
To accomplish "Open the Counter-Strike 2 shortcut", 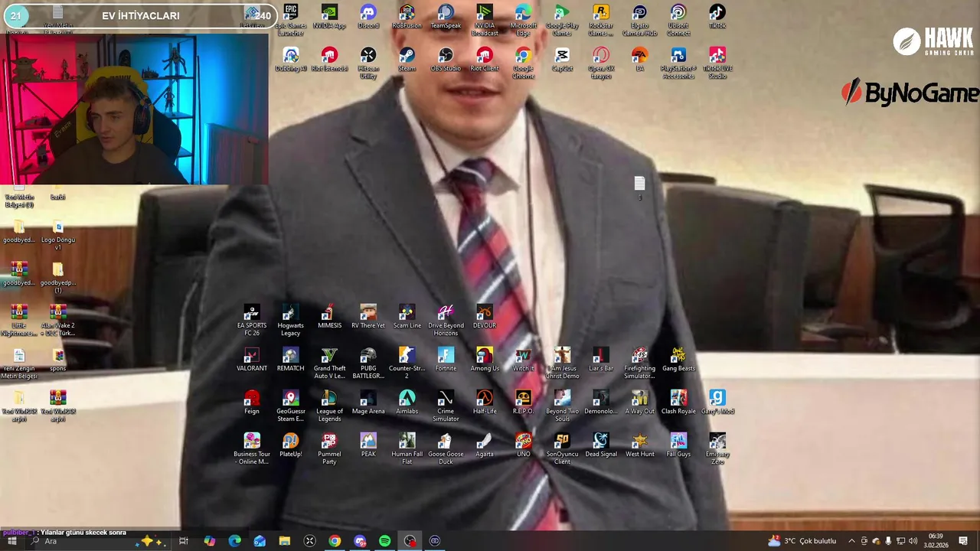I will click(x=407, y=364).
